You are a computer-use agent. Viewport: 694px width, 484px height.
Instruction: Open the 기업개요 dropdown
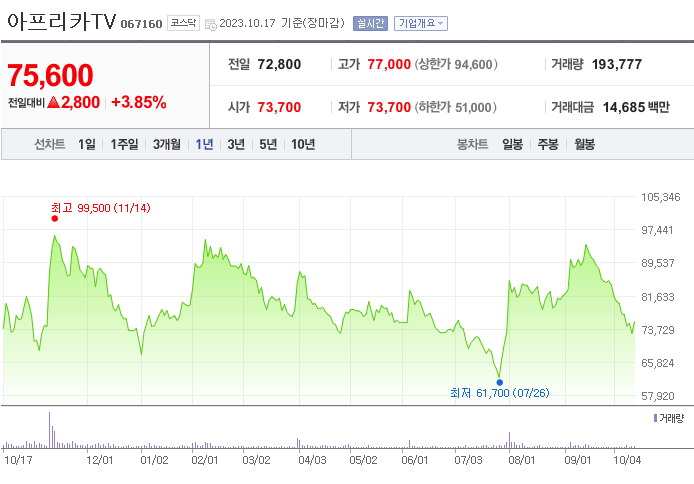click(421, 23)
